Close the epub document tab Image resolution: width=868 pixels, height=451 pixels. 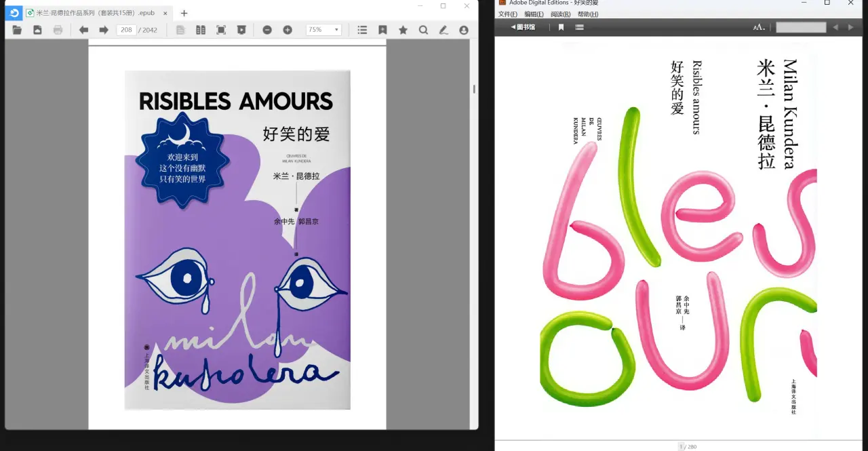[x=165, y=13]
